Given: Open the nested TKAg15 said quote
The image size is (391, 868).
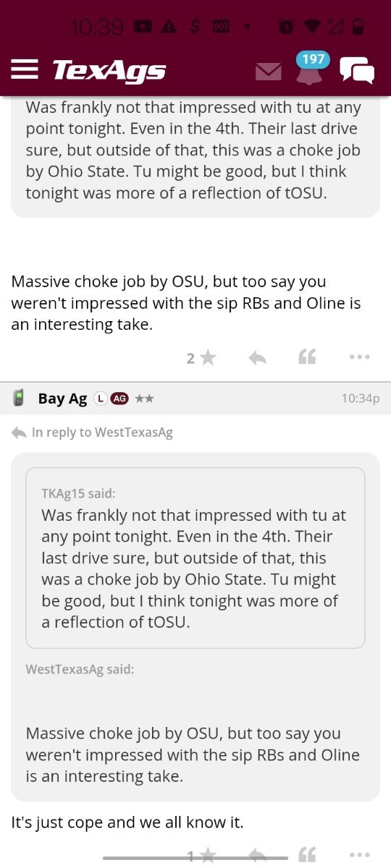Looking at the screenshot, I should [195, 558].
